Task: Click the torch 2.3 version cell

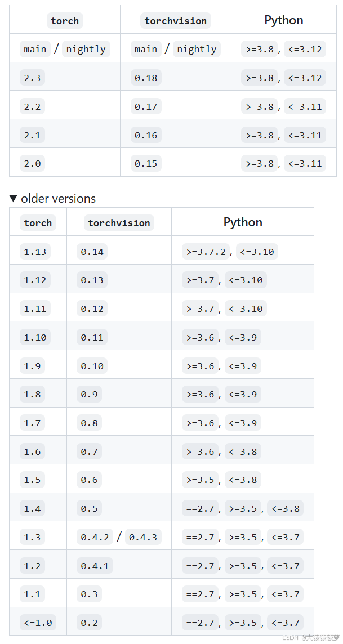Action: tap(32, 78)
